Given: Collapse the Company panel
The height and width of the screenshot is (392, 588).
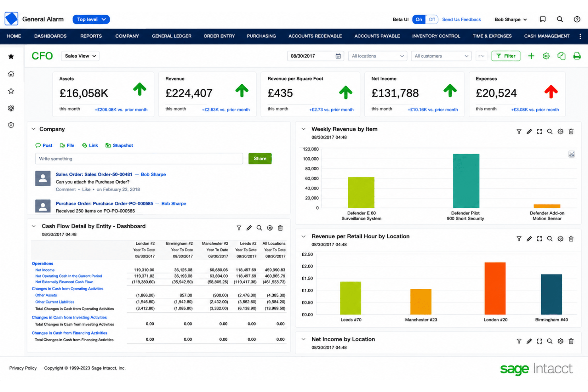Looking at the screenshot, I should tap(34, 129).
